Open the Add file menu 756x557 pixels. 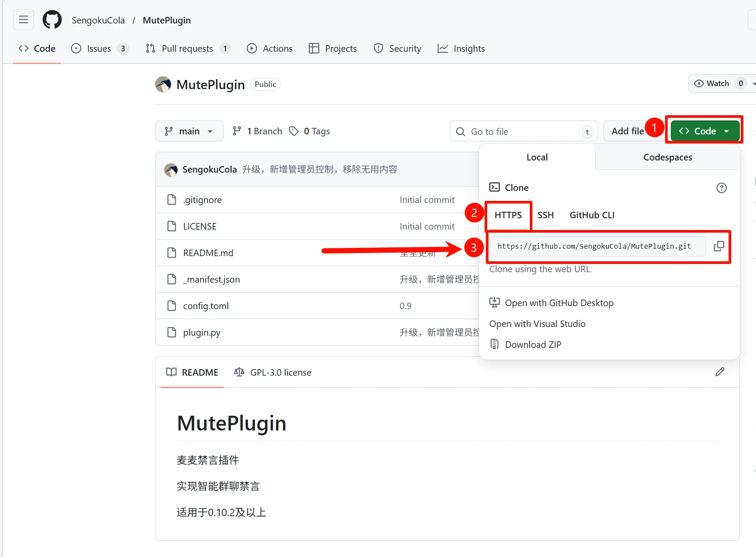627,131
